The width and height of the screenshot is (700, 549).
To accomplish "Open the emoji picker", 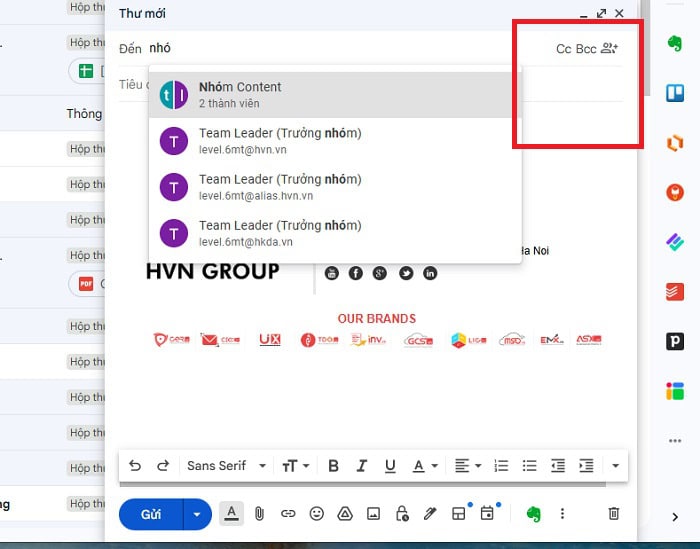I will click(317, 513).
